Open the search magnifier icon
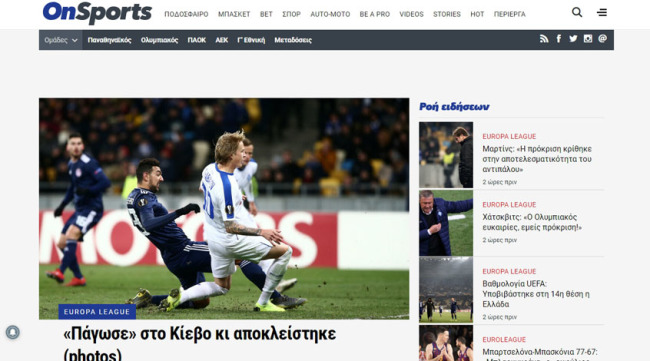This screenshot has height=361, width=650. pos(577,12)
